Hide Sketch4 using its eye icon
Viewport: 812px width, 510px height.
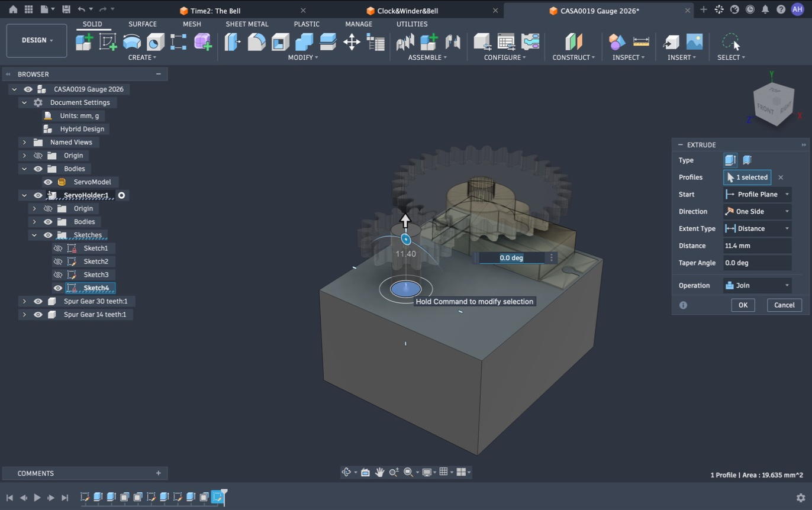point(58,288)
